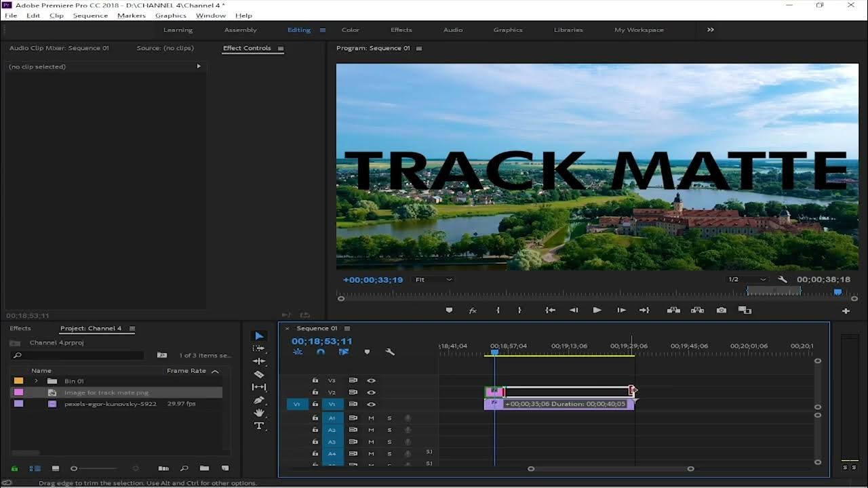Toggle Linked Selection in timeline

tap(344, 352)
